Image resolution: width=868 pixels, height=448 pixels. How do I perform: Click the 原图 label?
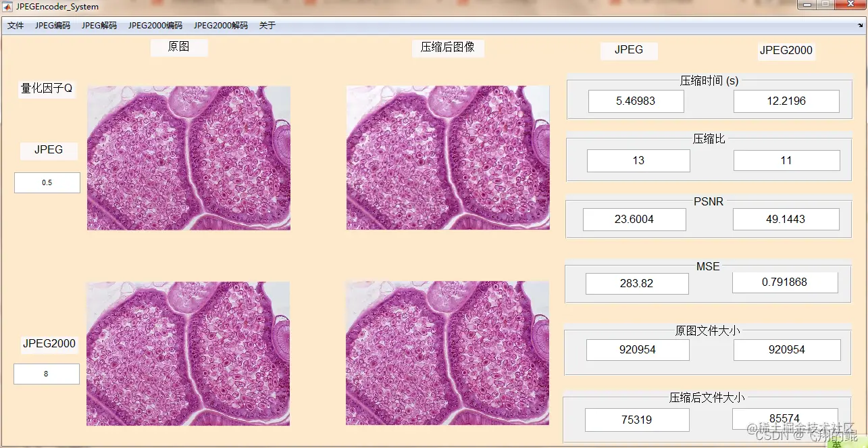[179, 47]
